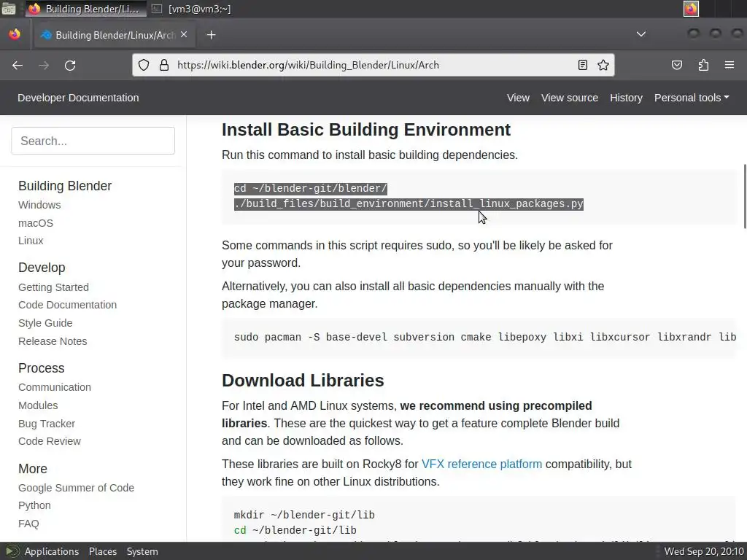Click the Install Basic Building Environment heading
The height and width of the screenshot is (560, 747).
pos(366,130)
